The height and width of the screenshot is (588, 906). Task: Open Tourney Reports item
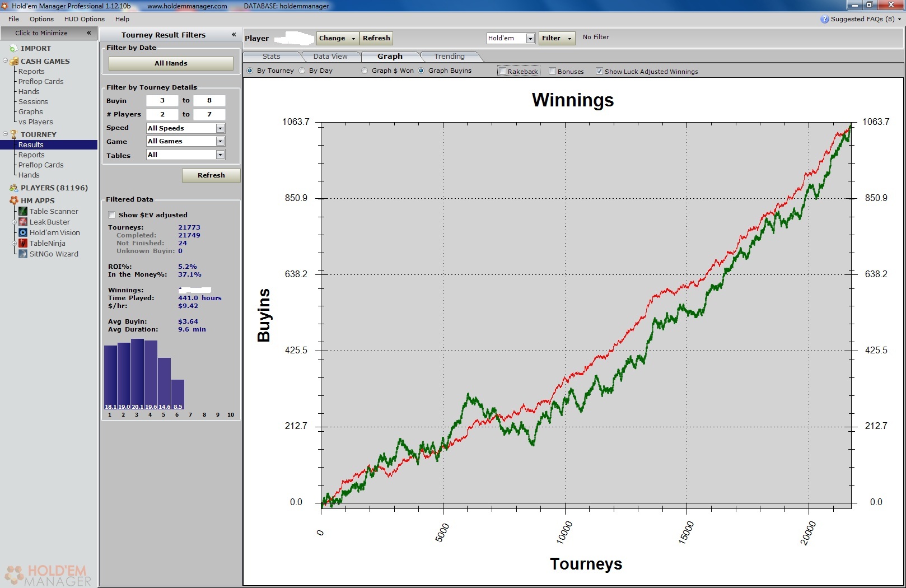[31, 155]
